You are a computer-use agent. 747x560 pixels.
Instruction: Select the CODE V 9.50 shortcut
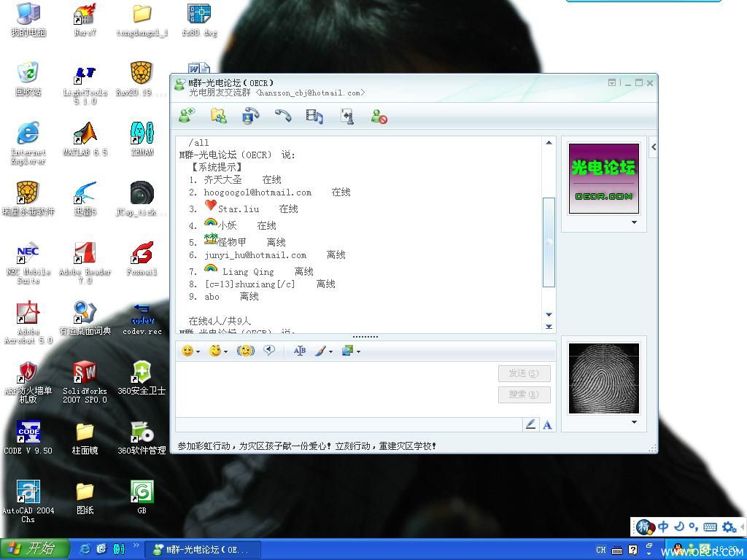click(28, 437)
